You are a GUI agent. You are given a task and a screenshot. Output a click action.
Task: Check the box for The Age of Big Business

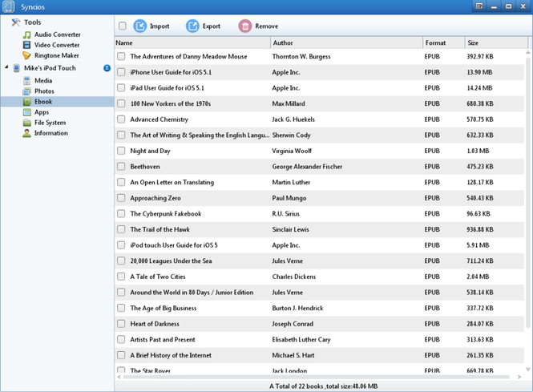121,308
